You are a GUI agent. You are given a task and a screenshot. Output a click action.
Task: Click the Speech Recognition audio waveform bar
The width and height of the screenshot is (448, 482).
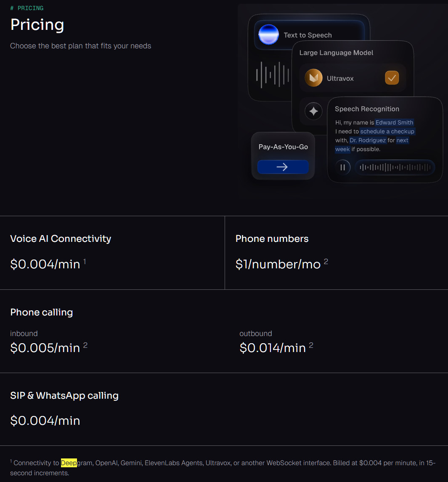[395, 167]
